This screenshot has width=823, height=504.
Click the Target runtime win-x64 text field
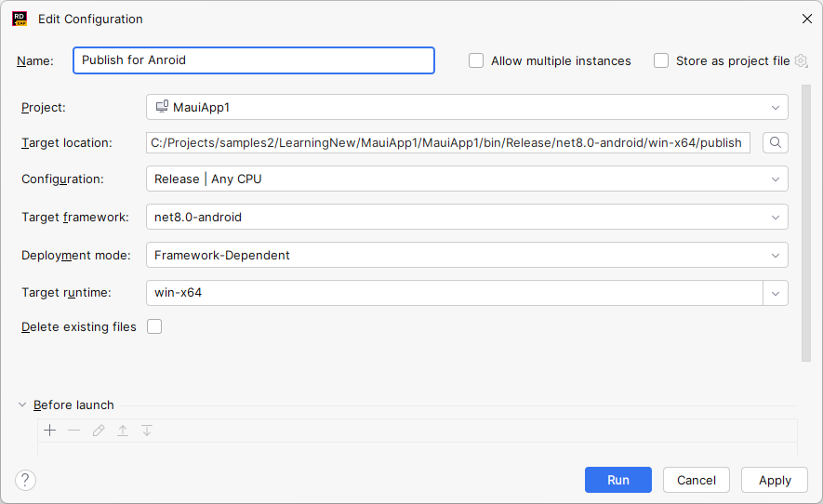455,293
